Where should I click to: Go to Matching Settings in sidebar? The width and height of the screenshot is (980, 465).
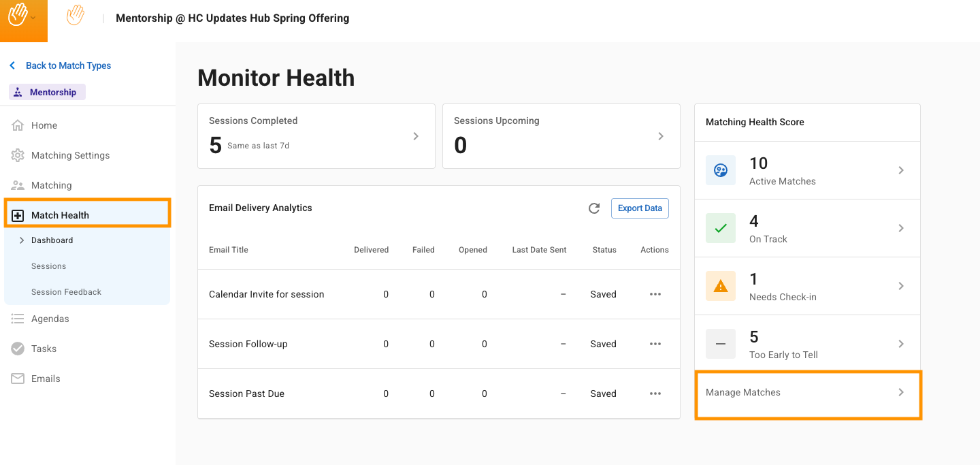pos(70,155)
